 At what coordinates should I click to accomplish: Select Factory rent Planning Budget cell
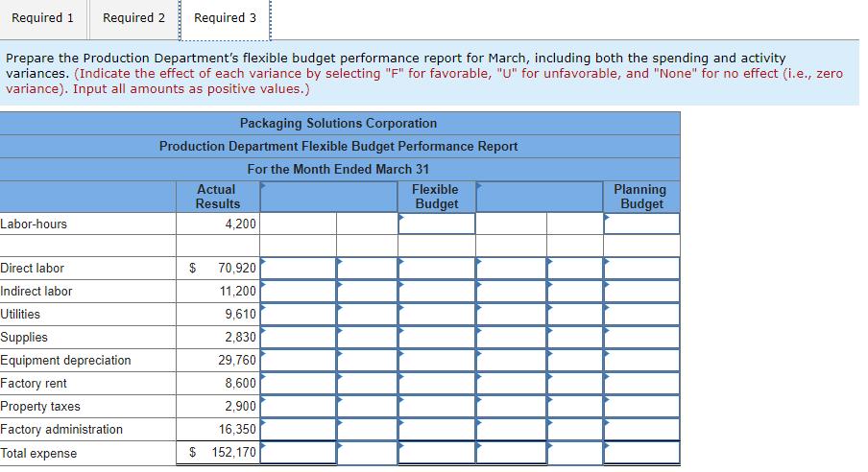pyautogui.click(x=641, y=384)
